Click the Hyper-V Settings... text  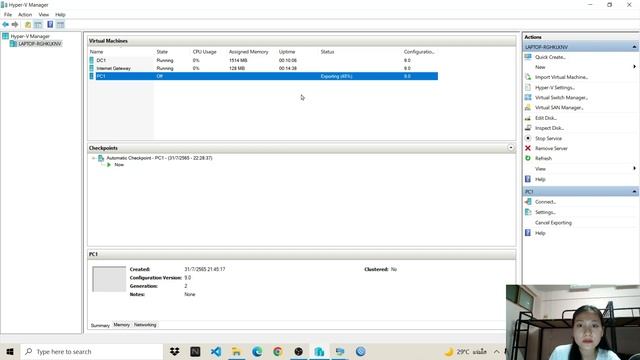pos(555,88)
